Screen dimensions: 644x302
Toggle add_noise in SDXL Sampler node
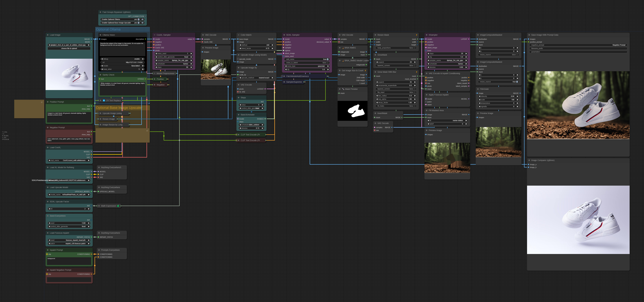pos(327,59)
